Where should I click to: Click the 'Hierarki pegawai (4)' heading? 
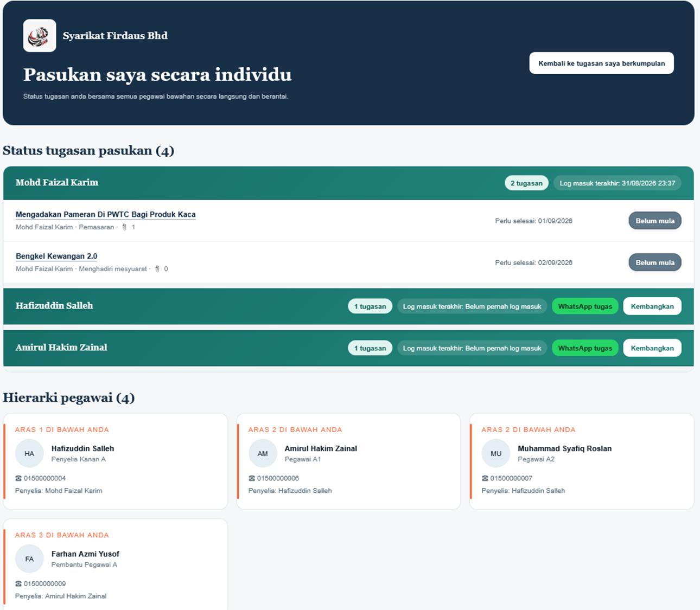coord(69,398)
